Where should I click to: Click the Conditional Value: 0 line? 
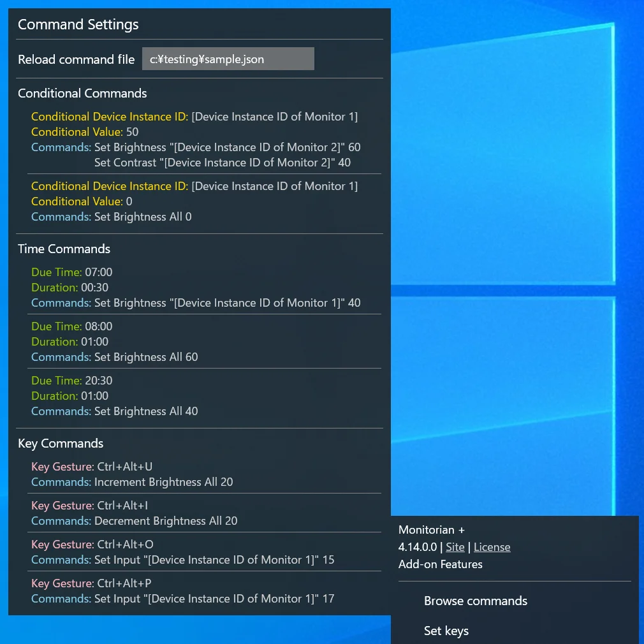(82, 201)
